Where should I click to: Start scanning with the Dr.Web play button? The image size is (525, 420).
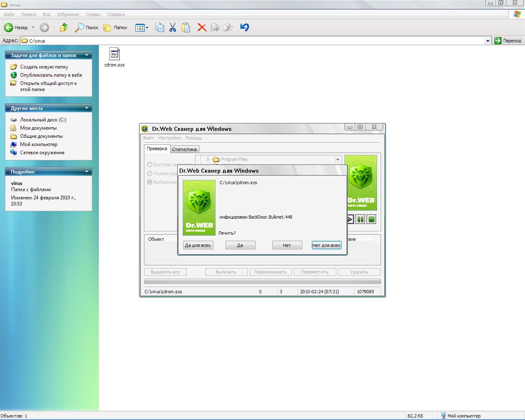[350, 219]
